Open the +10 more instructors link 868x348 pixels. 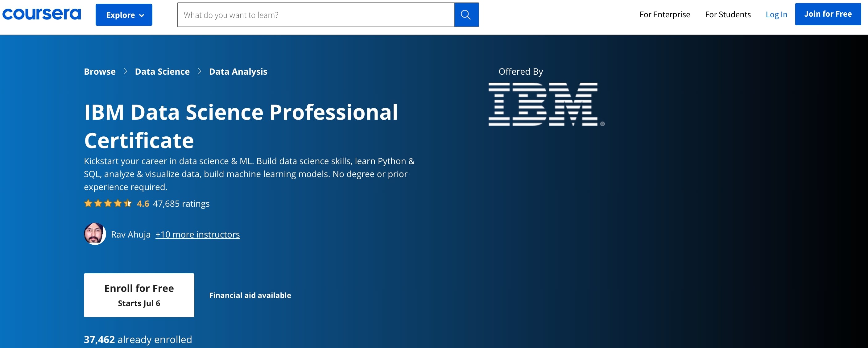coord(197,234)
